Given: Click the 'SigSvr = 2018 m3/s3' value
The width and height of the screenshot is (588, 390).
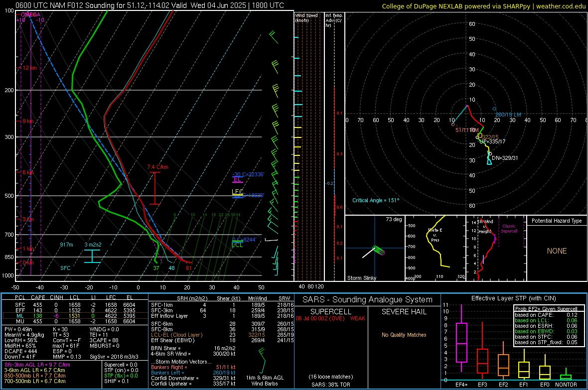Looking at the screenshot, I should point(114,357).
